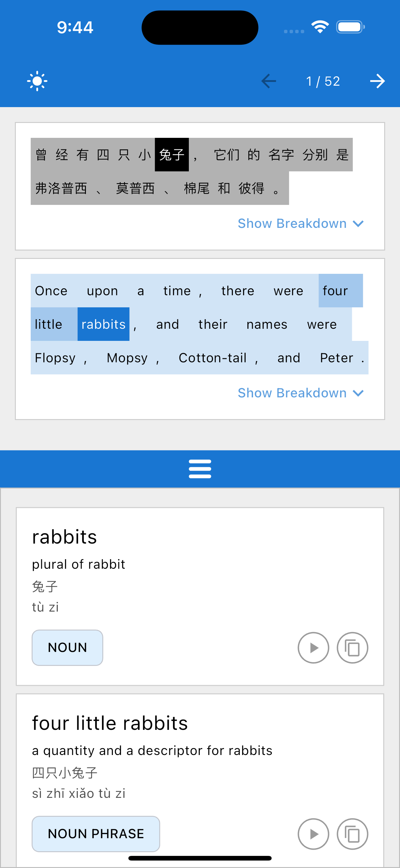Select the NOUN PHRASE tag
400x868 pixels.
[x=96, y=834]
